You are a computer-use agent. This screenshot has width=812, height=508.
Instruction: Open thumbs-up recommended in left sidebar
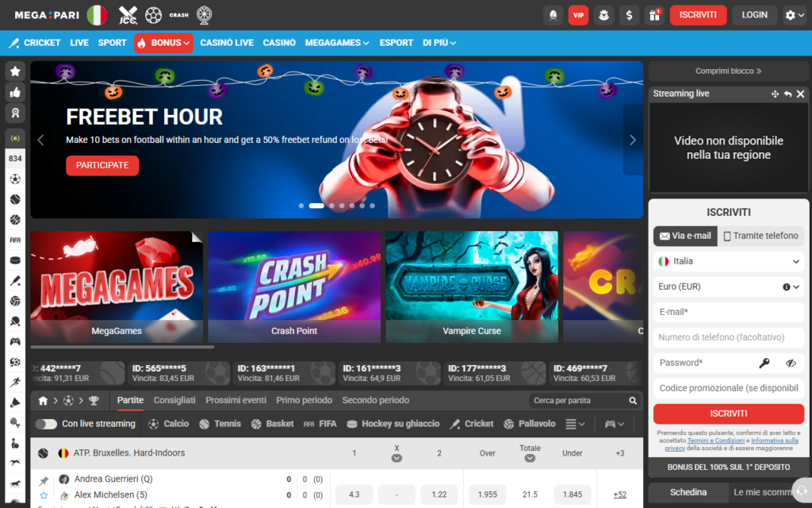coord(15,93)
